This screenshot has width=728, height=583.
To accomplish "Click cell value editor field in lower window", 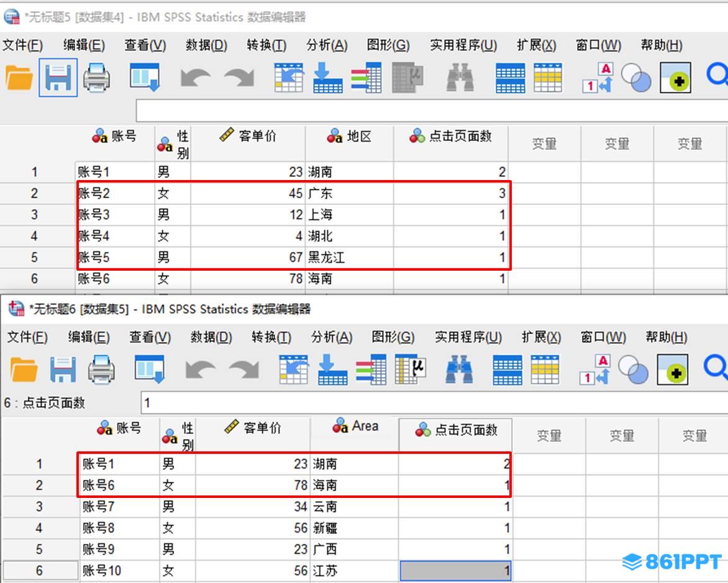I will [x=434, y=402].
